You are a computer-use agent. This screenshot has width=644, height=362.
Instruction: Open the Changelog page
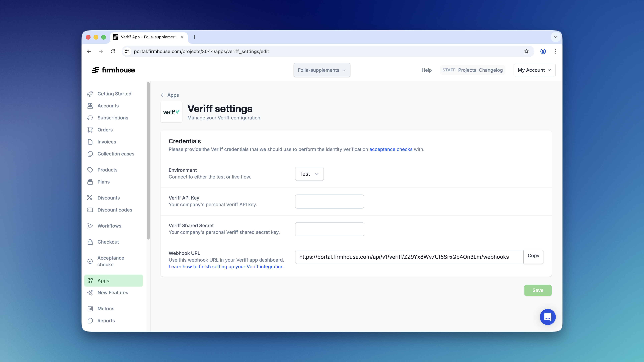[491, 70]
